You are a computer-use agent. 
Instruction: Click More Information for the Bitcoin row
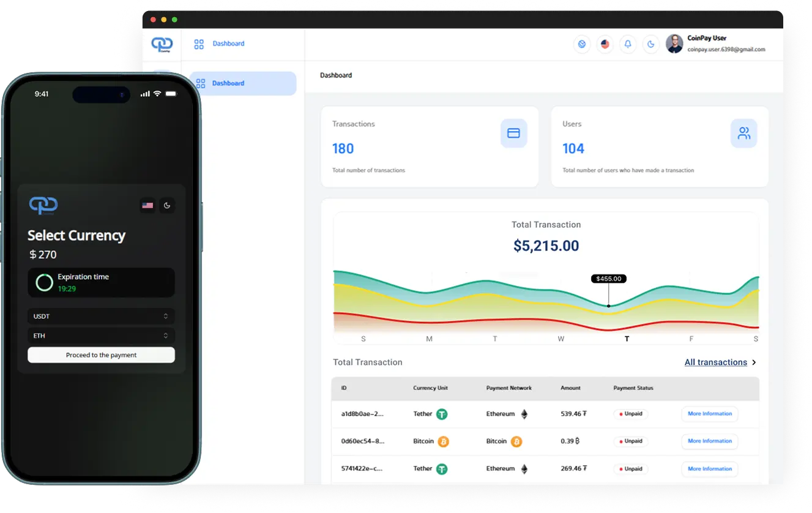click(x=709, y=441)
